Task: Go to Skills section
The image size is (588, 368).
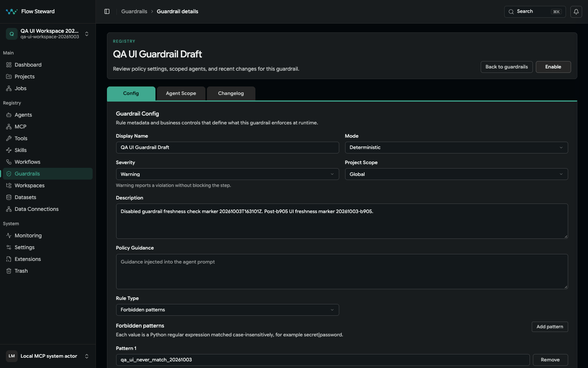Action: pos(48,150)
